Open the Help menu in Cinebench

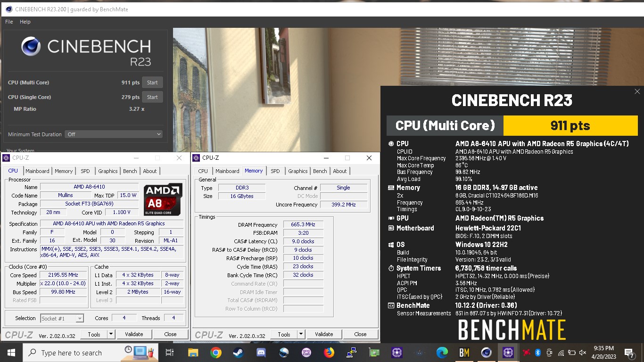pos(25,22)
